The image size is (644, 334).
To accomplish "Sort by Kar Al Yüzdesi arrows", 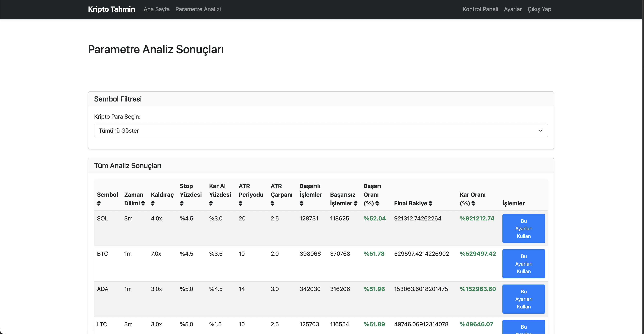I will (211, 203).
